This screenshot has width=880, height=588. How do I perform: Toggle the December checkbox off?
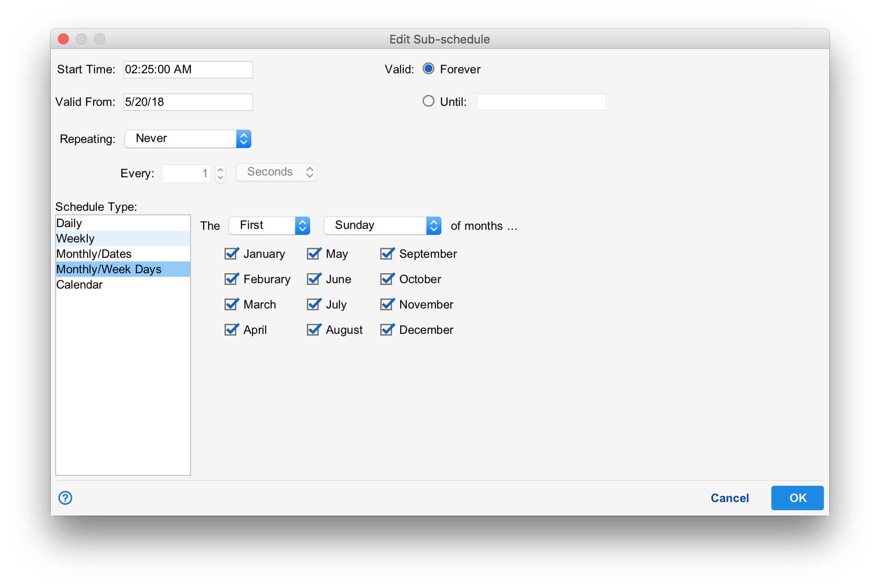(x=387, y=330)
